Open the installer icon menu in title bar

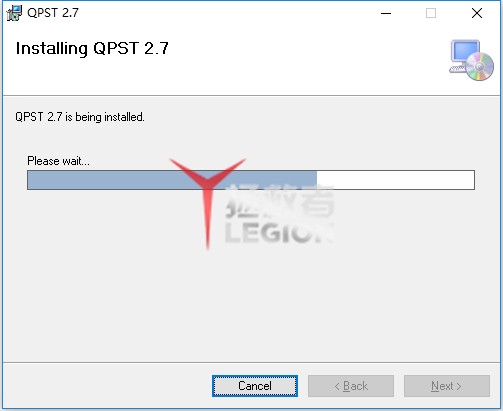click(14, 13)
